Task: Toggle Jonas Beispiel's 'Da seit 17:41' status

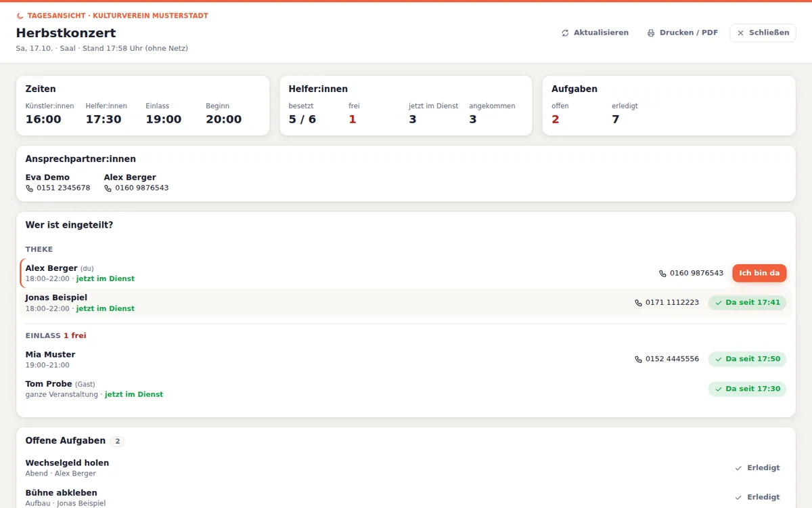Action: pos(747,303)
